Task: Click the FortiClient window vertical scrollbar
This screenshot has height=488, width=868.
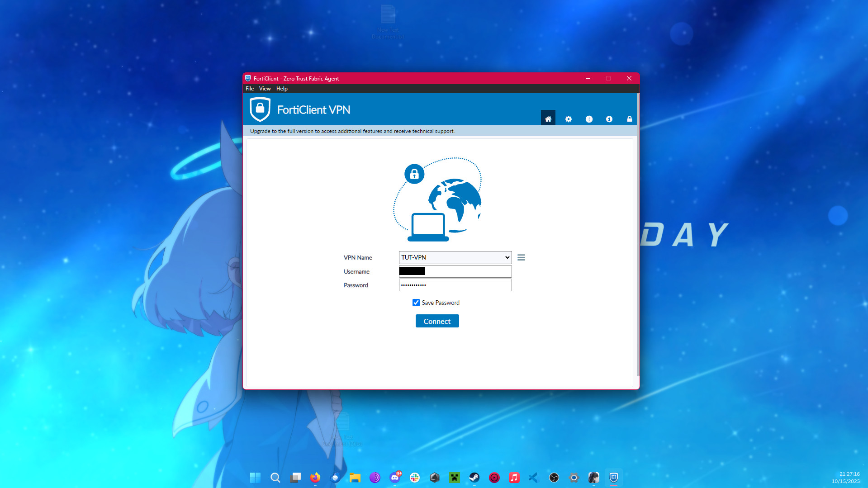Action: (638, 235)
